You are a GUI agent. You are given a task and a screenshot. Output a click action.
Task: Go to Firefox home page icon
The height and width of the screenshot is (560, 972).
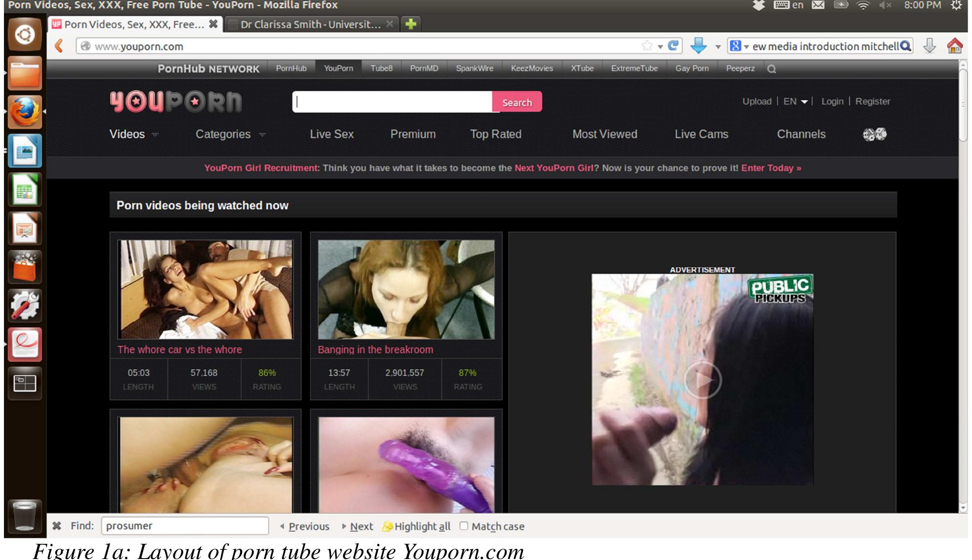[x=955, y=46]
